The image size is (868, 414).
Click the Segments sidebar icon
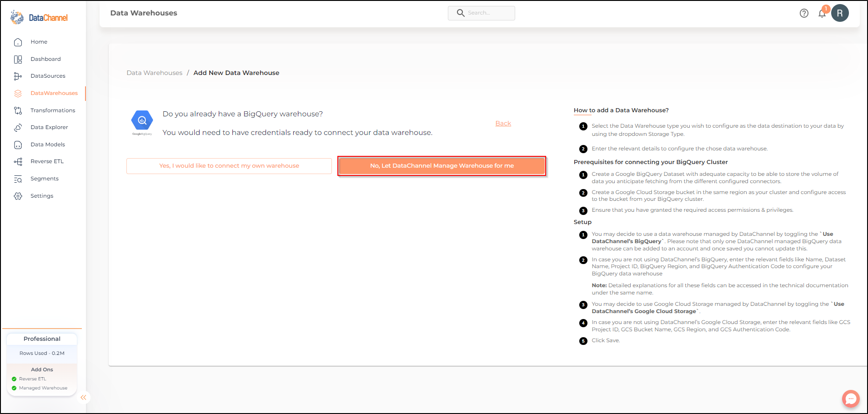(18, 179)
